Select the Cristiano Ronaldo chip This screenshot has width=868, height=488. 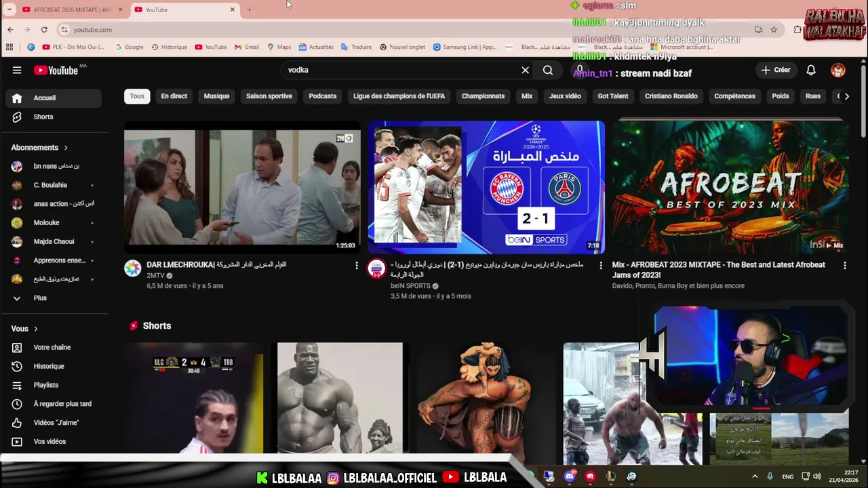click(671, 96)
